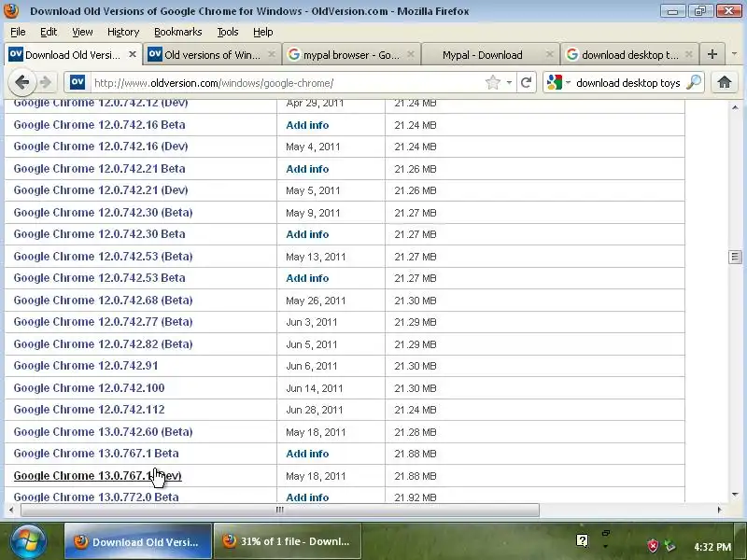Click the red security shield tray icon

pyautogui.click(x=653, y=546)
